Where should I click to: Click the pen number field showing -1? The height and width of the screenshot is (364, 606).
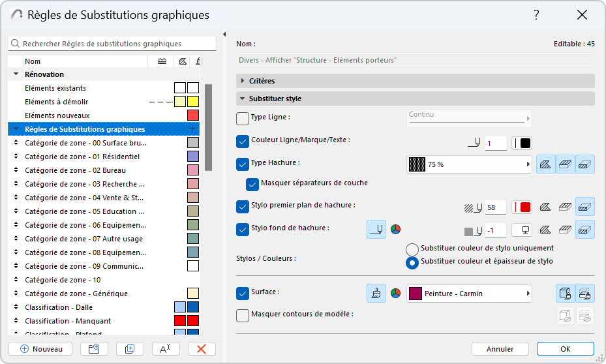[496, 231]
